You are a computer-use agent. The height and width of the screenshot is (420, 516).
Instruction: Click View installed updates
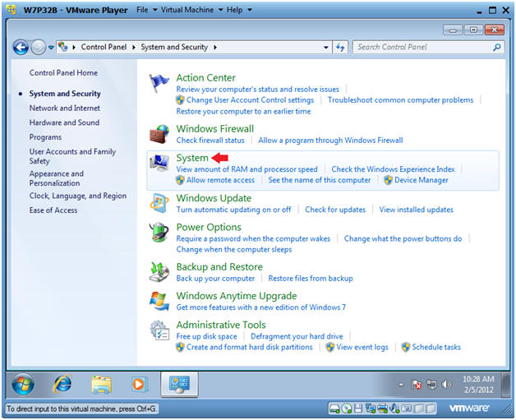[416, 210]
